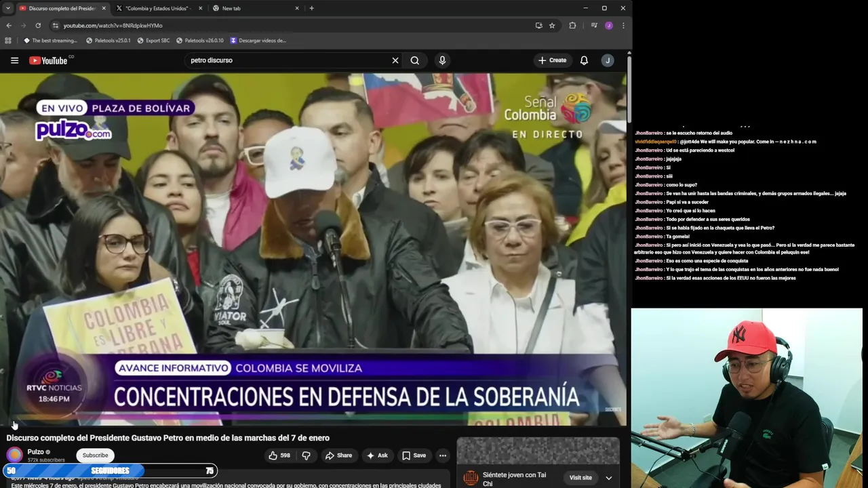The image size is (868, 488).
Task: Open the 'Paletools v26.0.10' bookmark
Action: pyautogui.click(x=199, y=41)
